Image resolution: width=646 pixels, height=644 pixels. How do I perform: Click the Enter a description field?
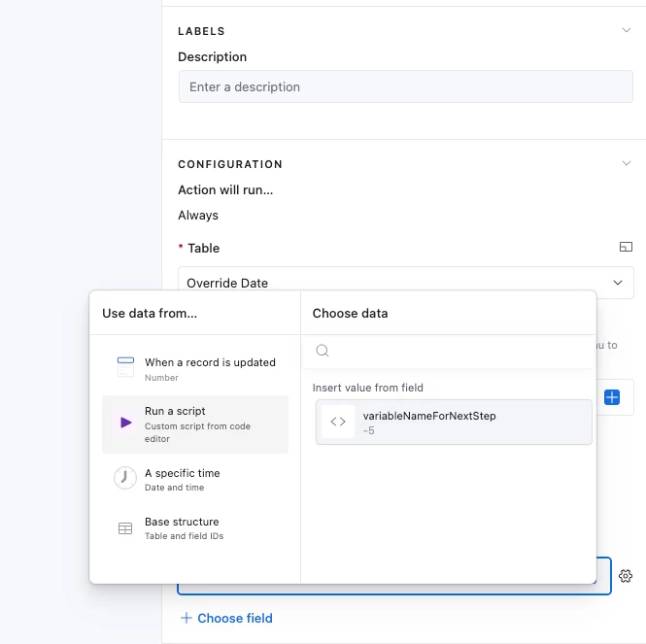click(x=406, y=86)
